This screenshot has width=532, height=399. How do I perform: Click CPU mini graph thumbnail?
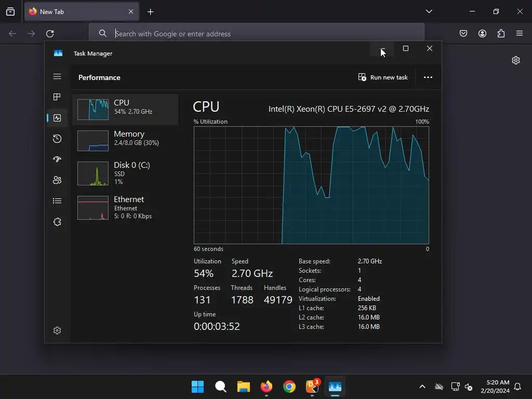tap(93, 110)
